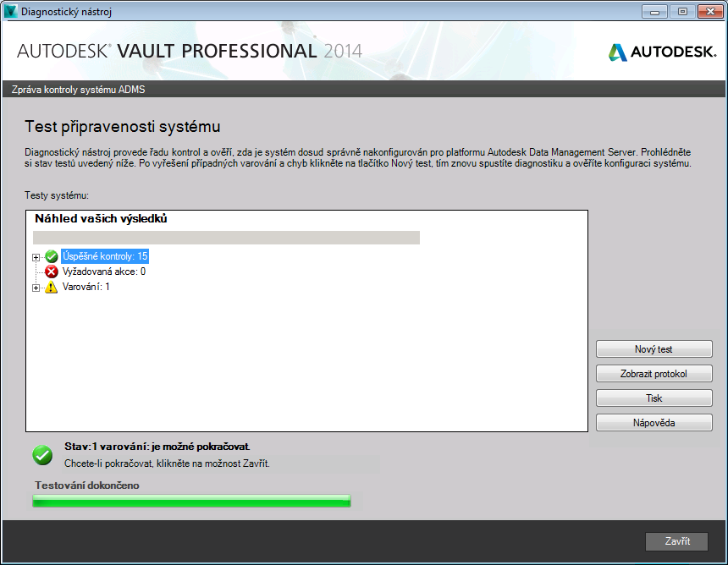Print results using the Tisk button
Image resolution: width=728 pixels, height=565 pixels.
[654, 398]
